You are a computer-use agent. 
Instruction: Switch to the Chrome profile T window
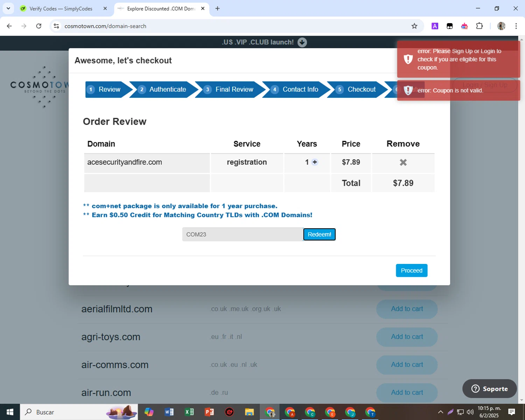click(370, 412)
